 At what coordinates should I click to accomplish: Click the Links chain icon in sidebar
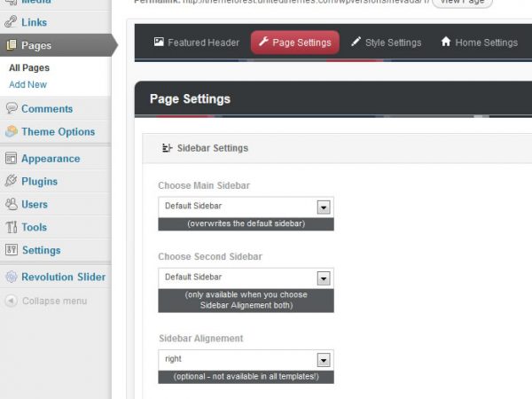tap(12, 22)
